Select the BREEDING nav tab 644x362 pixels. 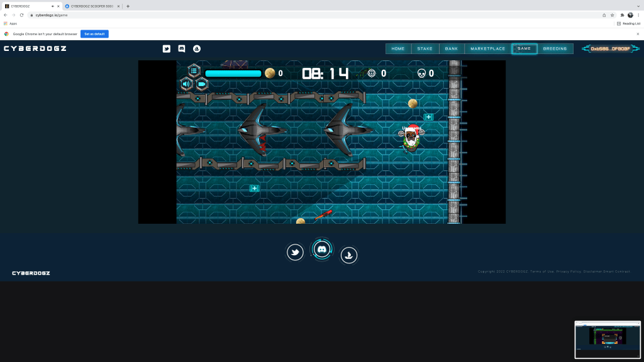point(555,48)
